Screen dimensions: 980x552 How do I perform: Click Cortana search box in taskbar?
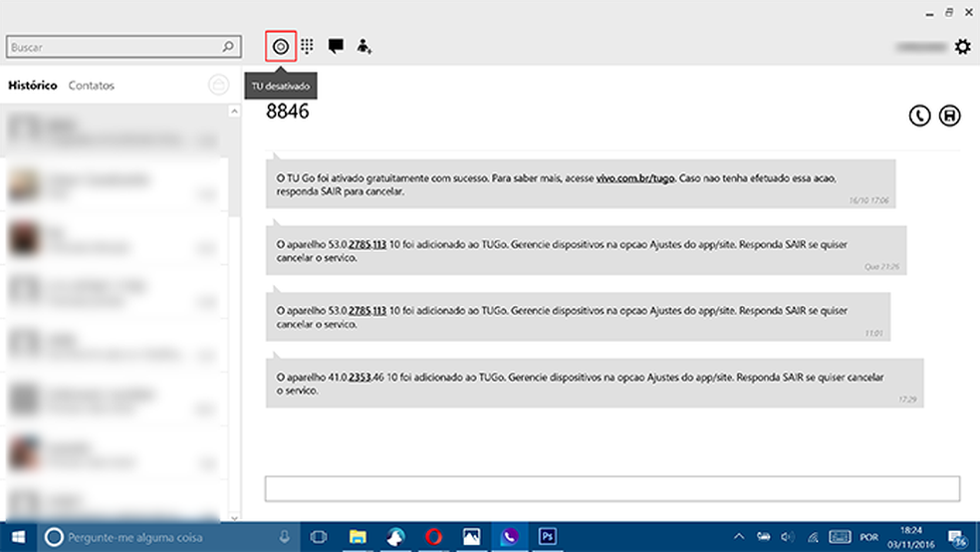[168, 537]
